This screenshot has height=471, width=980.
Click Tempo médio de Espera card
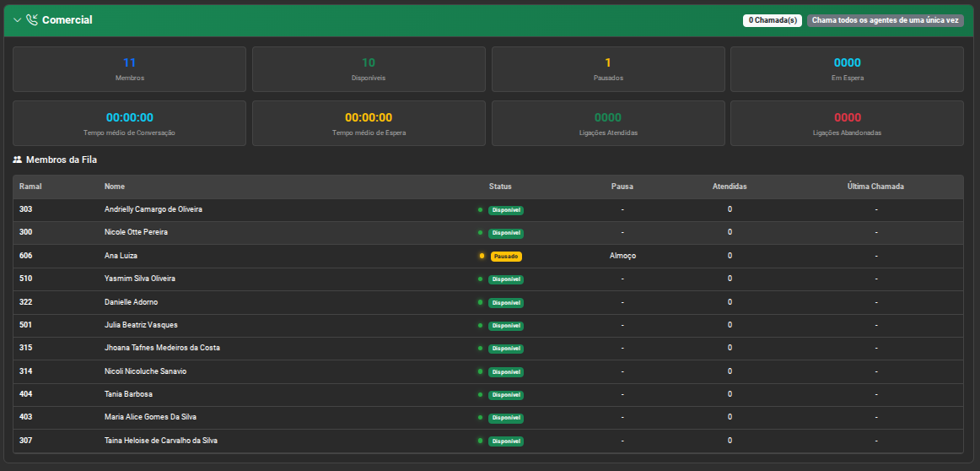pyautogui.click(x=369, y=123)
